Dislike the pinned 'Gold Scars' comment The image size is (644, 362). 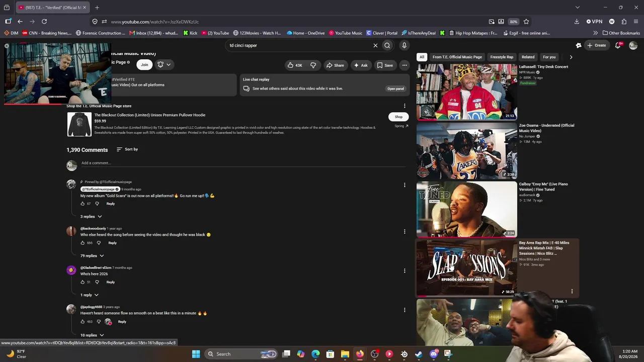click(x=97, y=204)
